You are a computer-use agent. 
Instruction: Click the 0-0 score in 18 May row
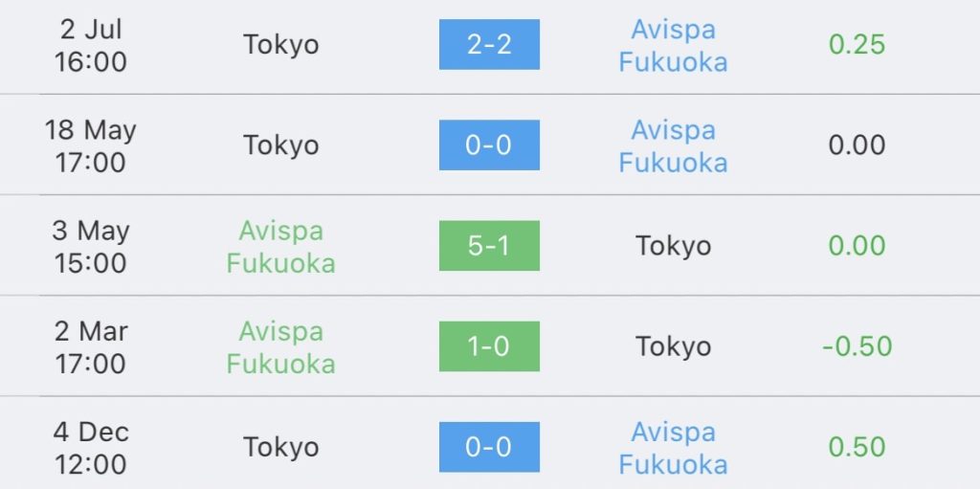pos(489,145)
